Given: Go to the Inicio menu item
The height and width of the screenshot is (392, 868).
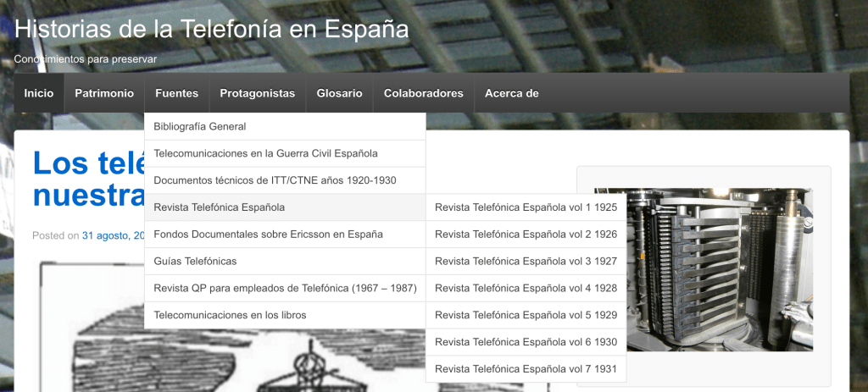Looking at the screenshot, I should (x=38, y=93).
